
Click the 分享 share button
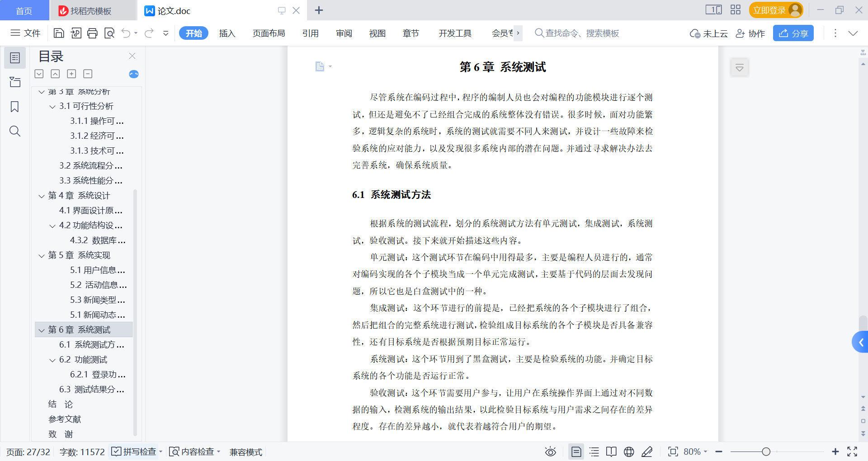tap(793, 33)
